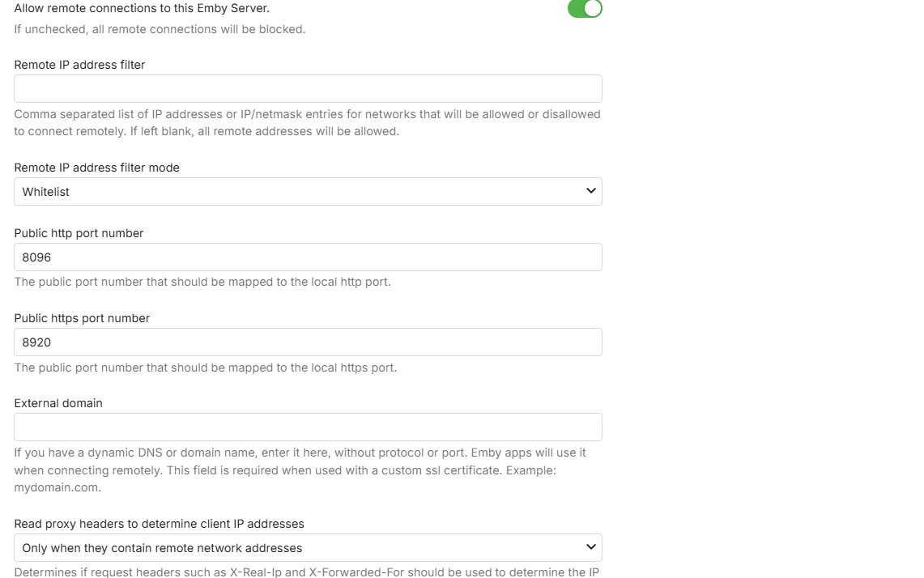Click the Remote IP address filter text box
This screenshot has width=924, height=578.
(308, 89)
